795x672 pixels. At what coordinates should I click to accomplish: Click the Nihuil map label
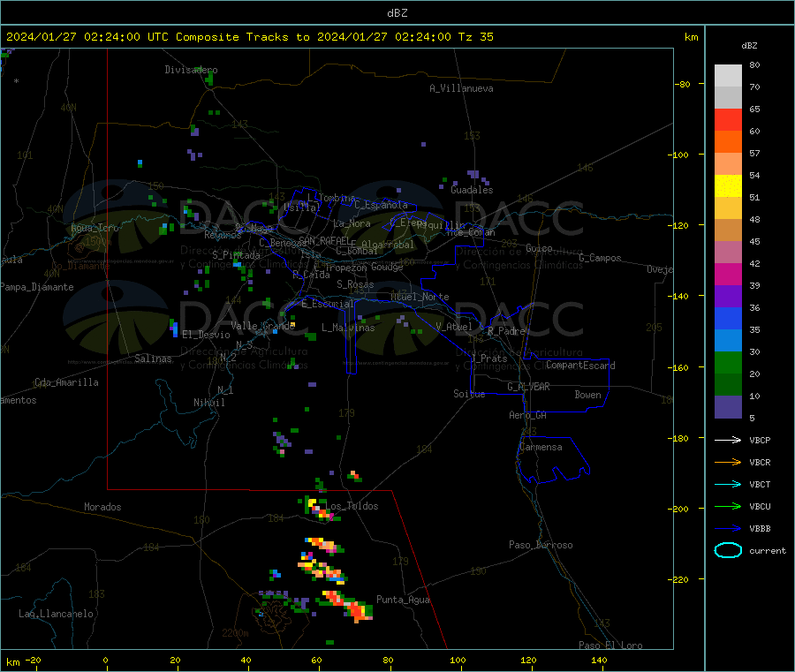click(208, 403)
